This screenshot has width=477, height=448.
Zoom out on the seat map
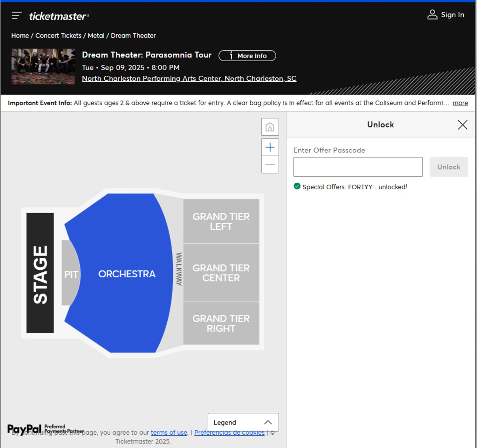(270, 165)
